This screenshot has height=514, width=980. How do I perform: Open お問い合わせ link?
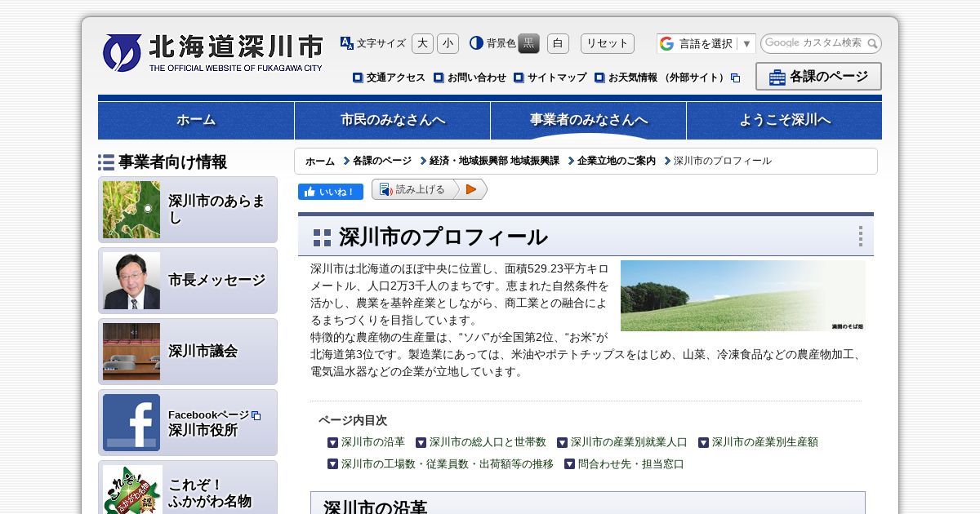[476, 78]
